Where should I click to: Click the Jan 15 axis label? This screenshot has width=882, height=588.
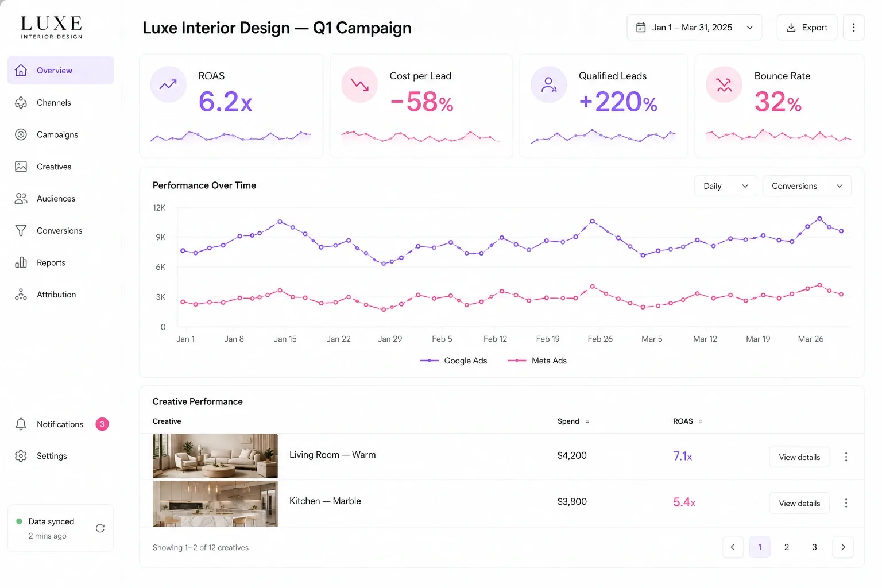coord(285,339)
